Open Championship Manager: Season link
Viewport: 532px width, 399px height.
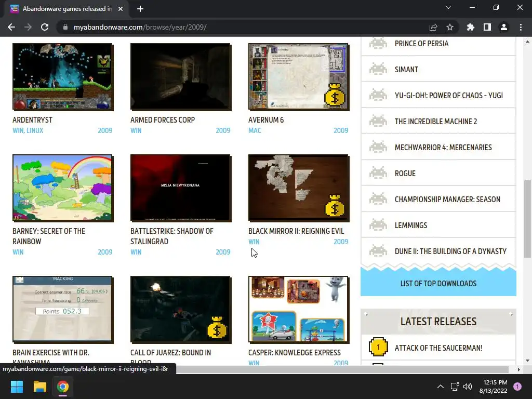[447, 199]
